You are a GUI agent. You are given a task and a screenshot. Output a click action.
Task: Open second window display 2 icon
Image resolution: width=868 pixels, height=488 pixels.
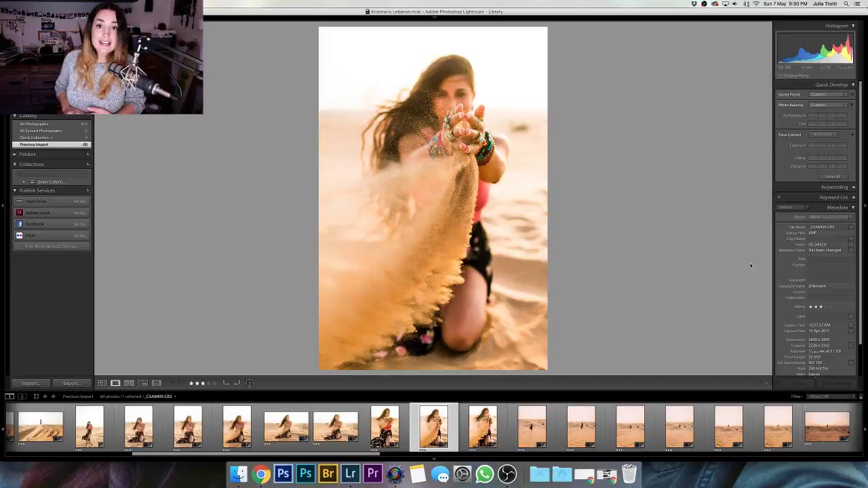[22, 396]
